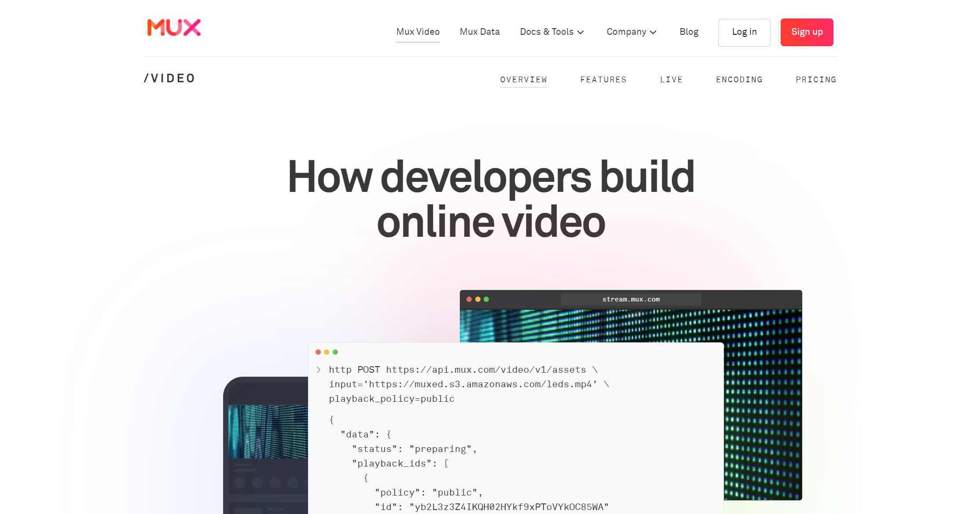The image size is (980, 514).
Task: Click the Company chevron arrow
Action: [x=653, y=32]
